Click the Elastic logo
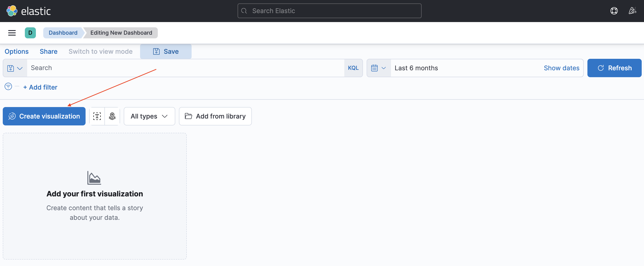 29,11
